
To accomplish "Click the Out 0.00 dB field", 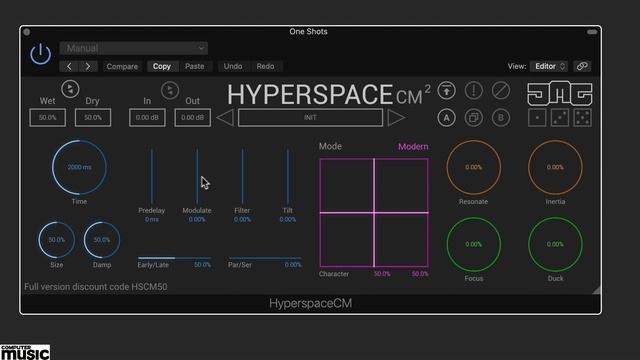I will click(192, 118).
